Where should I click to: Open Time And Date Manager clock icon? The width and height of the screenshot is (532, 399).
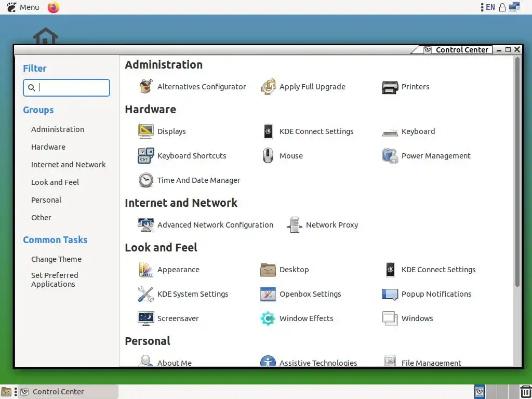(146, 180)
